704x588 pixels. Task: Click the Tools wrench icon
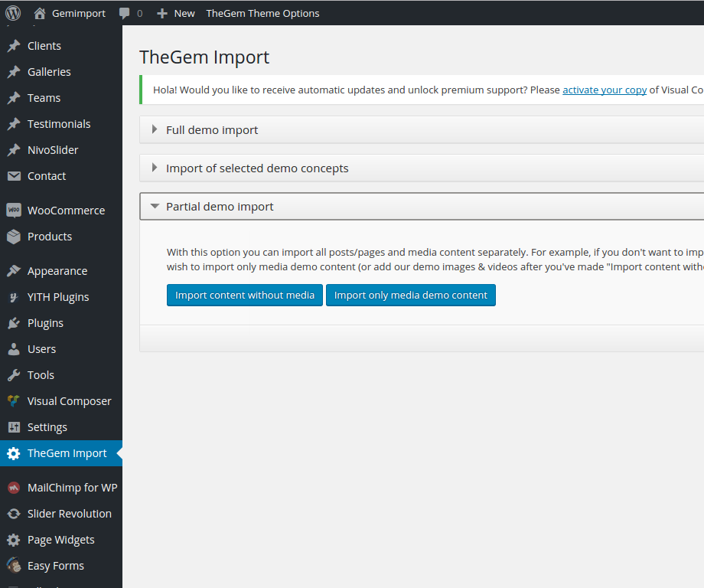13,375
